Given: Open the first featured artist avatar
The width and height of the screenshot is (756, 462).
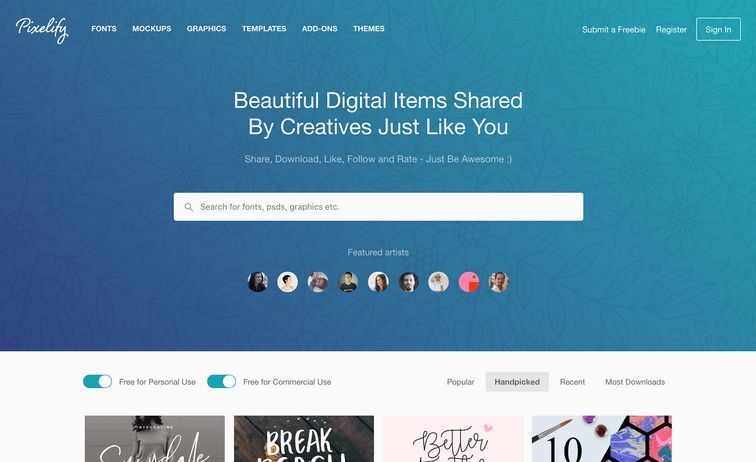Looking at the screenshot, I should click(258, 282).
